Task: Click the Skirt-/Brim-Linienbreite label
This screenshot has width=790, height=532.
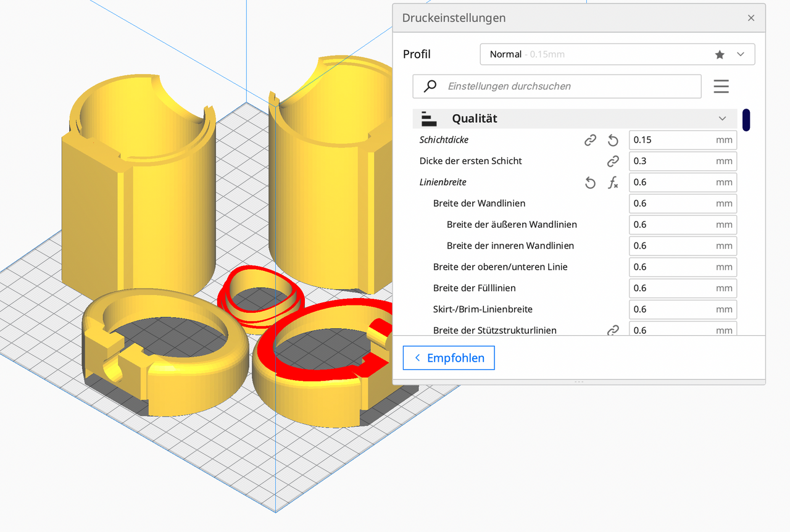Action: coord(483,309)
